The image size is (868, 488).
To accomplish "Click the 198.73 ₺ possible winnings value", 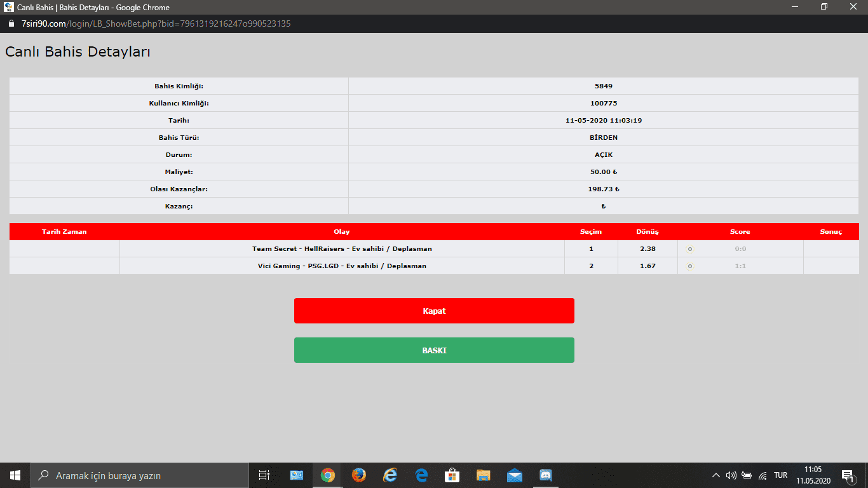I will [x=604, y=189].
